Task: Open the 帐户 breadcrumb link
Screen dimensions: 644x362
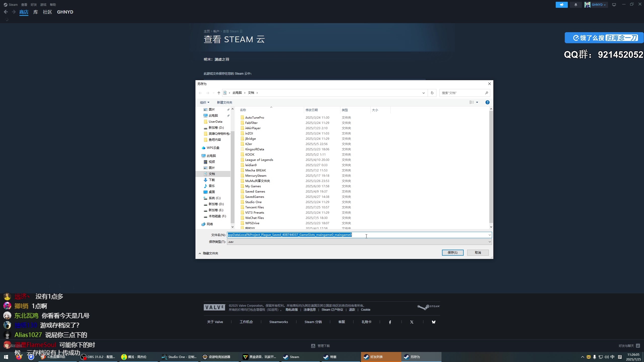Action: (216, 31)
